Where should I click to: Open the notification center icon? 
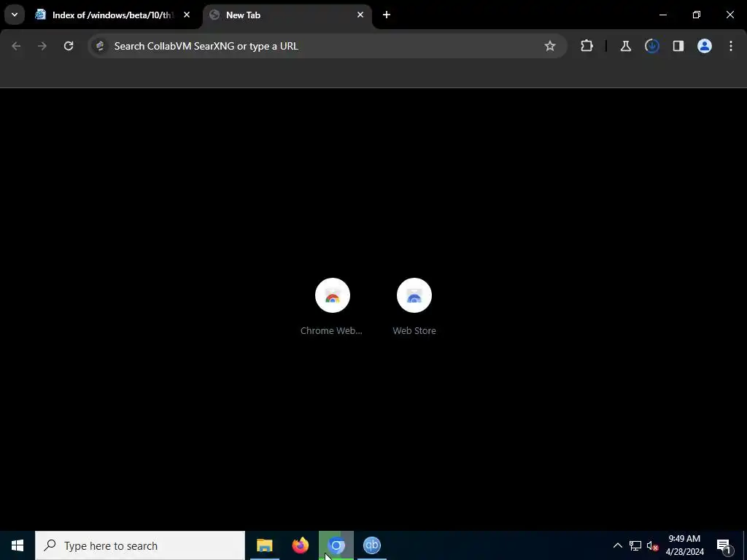(x=724, y=545)
